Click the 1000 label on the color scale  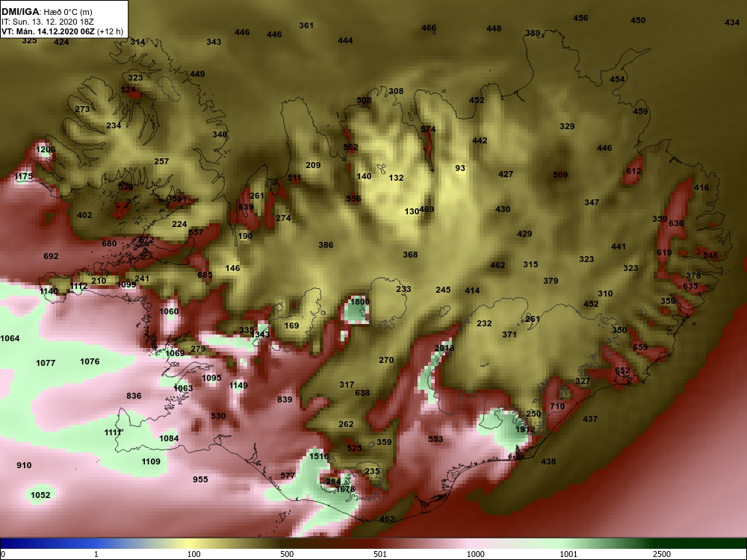point(475,554)
